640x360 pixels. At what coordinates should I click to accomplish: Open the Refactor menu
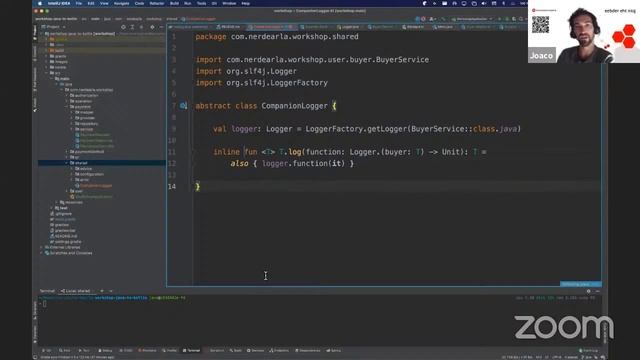click(157, 3)
